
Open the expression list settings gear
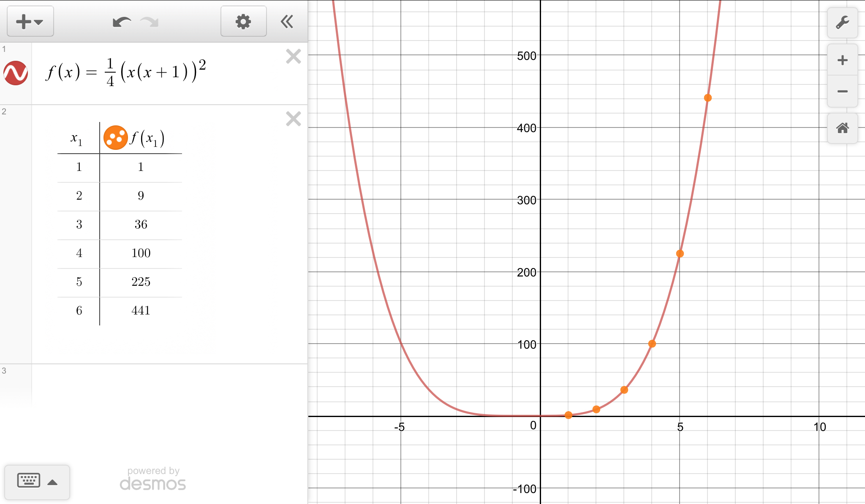(243, 22)
